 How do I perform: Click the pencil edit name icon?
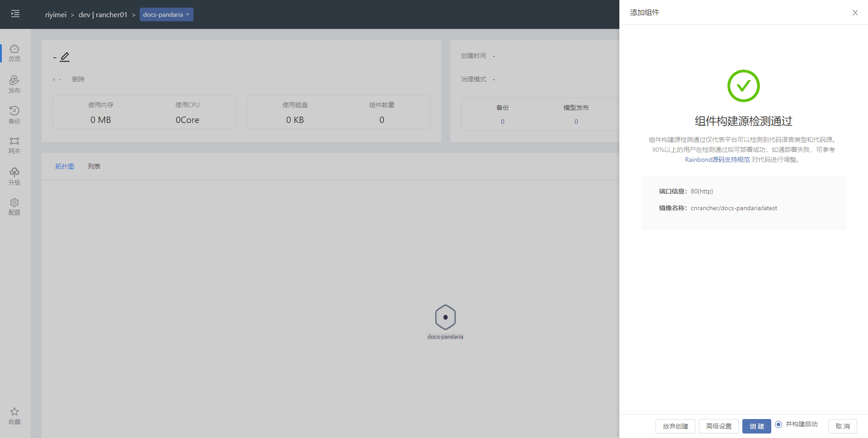(x=65, y=57)
